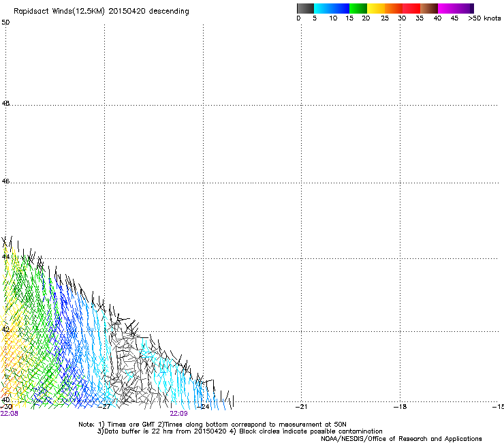The height and width of the screenshot is (443, 504).
Task: Click the latitude label 50
Action: click(x=5, y=22)
